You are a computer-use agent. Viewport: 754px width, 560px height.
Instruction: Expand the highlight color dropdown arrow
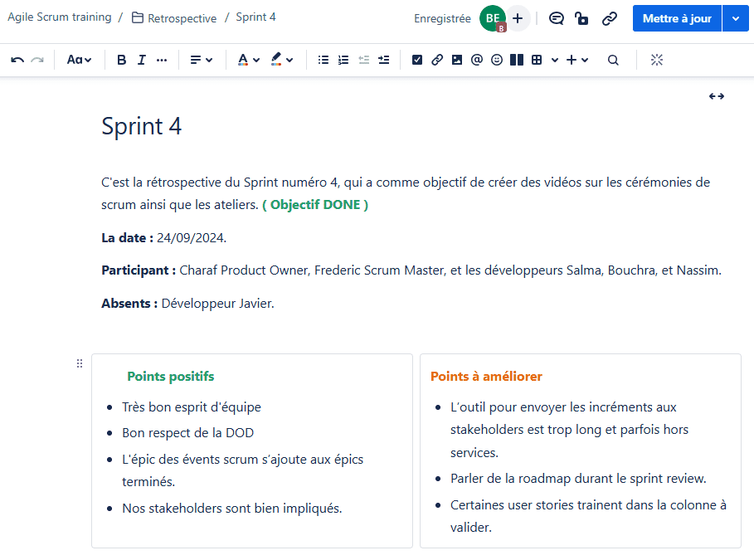pyautogui.click(x=289, y=60)
